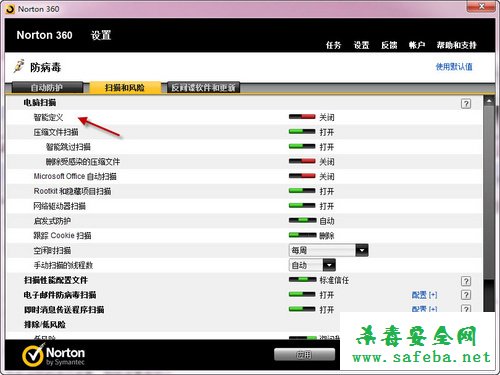
Task: Click the 手动扫描的线程数 label
Action: coord(63,265)
